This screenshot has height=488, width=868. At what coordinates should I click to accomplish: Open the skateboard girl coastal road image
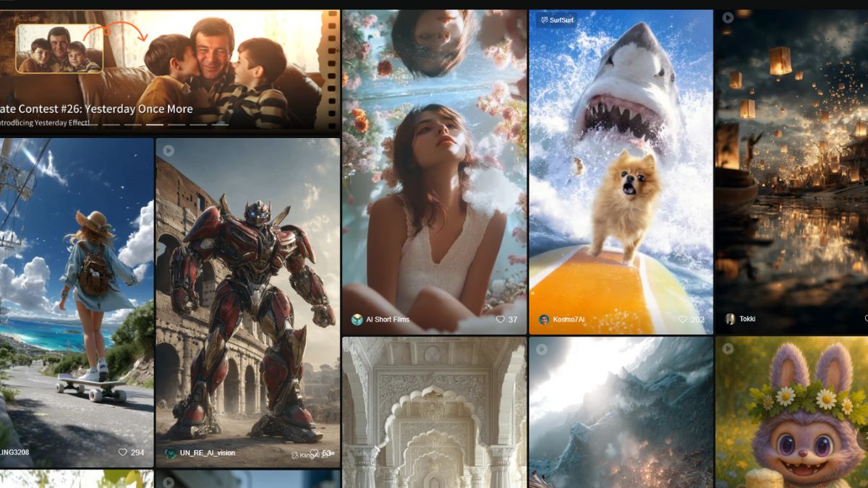tap(77, 302)
